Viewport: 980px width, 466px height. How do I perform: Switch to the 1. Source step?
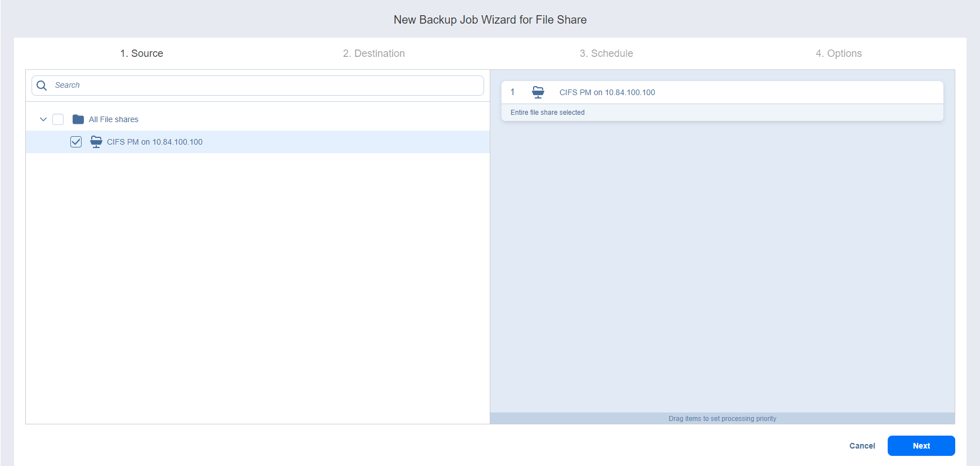coord(141,53)
